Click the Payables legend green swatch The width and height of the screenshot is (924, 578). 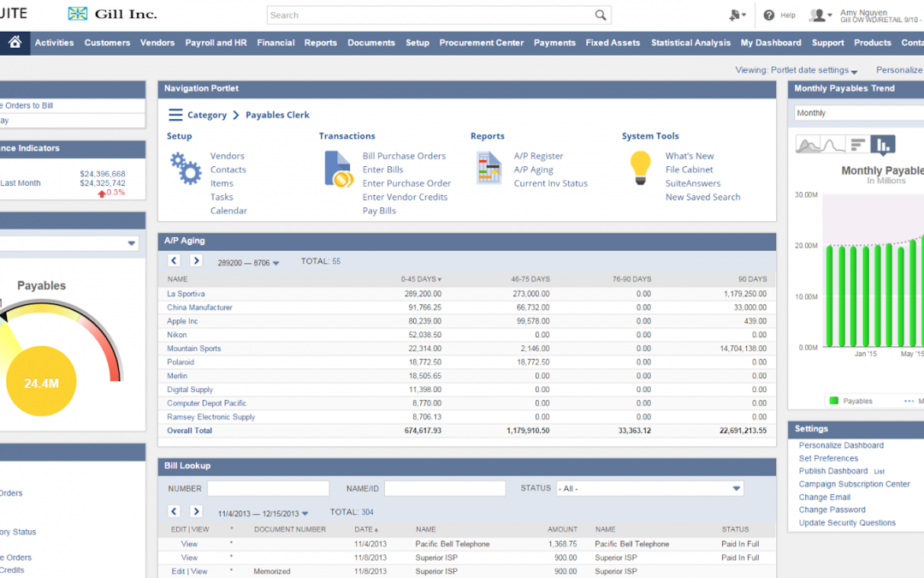tap(834, 401)
